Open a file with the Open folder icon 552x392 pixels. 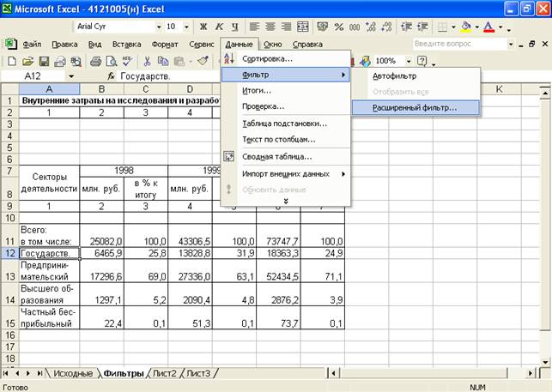pos(28,61)
